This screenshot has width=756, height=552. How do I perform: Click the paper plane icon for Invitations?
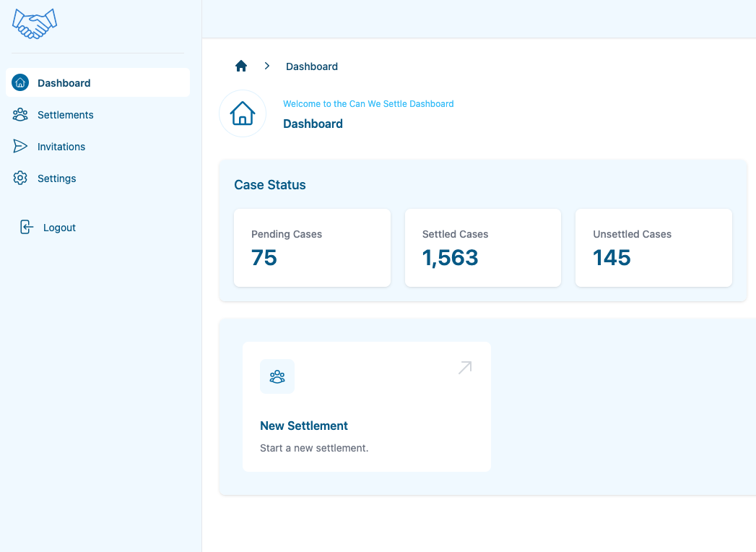(20, 146)
